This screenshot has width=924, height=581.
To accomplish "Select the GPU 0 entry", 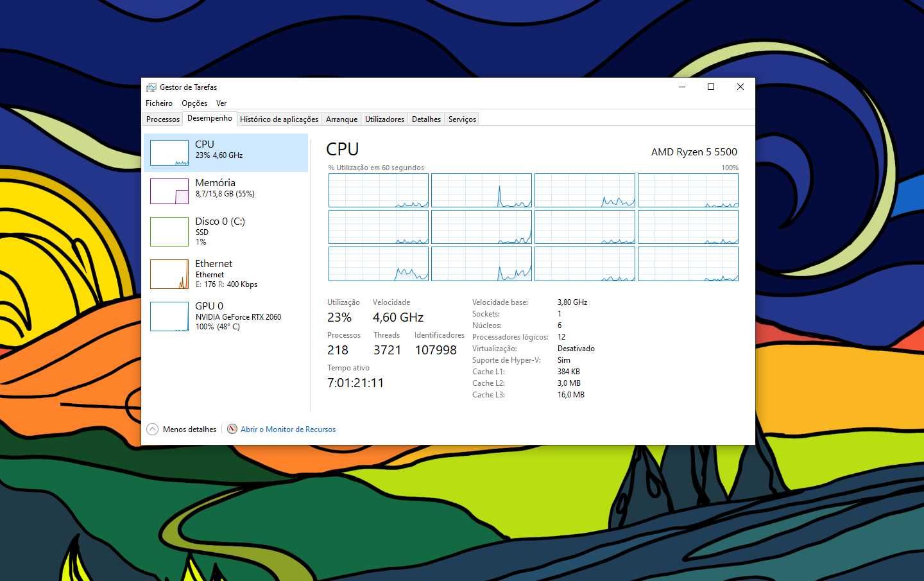I will click(x=226, y=317).
